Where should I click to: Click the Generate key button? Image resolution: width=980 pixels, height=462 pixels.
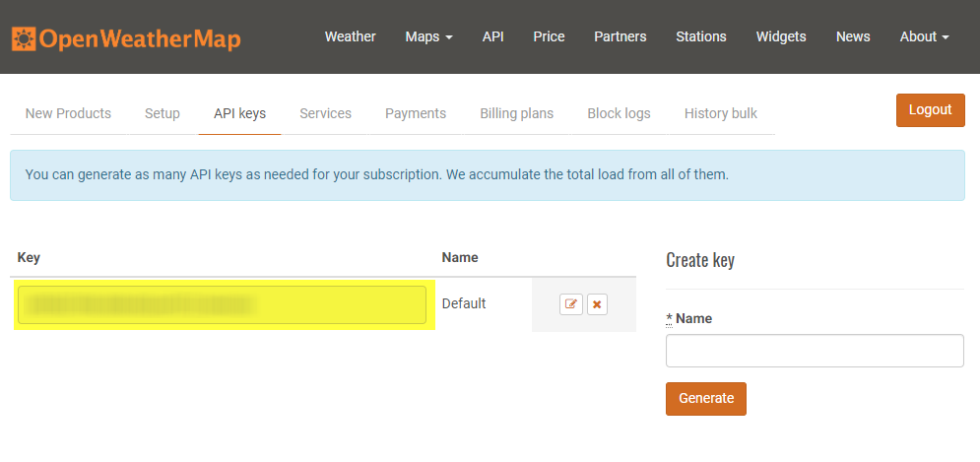click(x=705, y=398)
